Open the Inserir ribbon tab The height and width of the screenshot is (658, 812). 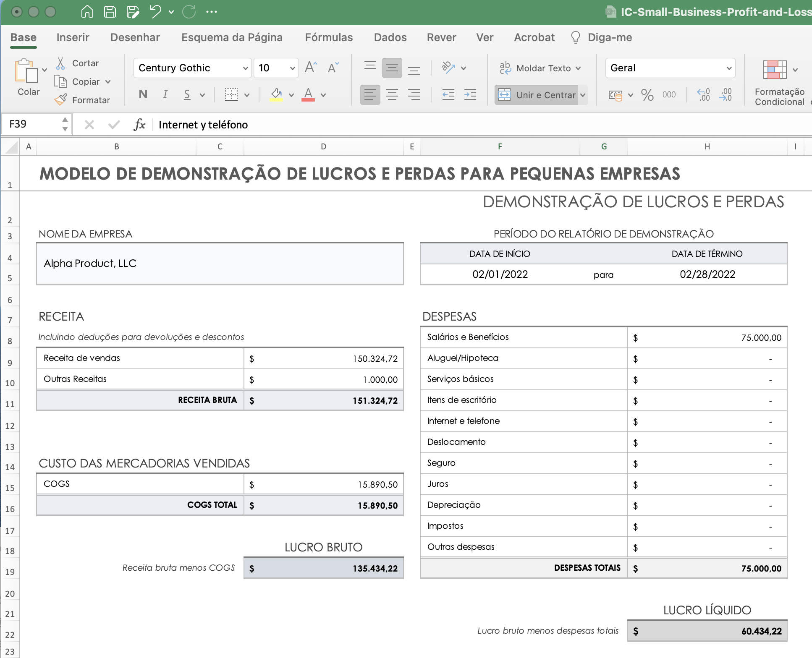click(73, 37)
